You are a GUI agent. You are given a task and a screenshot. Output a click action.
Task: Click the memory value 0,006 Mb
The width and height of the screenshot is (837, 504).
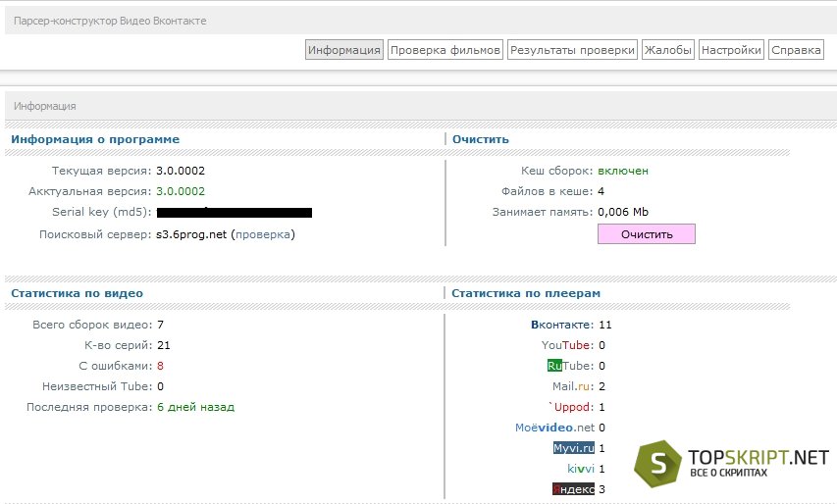(623, 212)
